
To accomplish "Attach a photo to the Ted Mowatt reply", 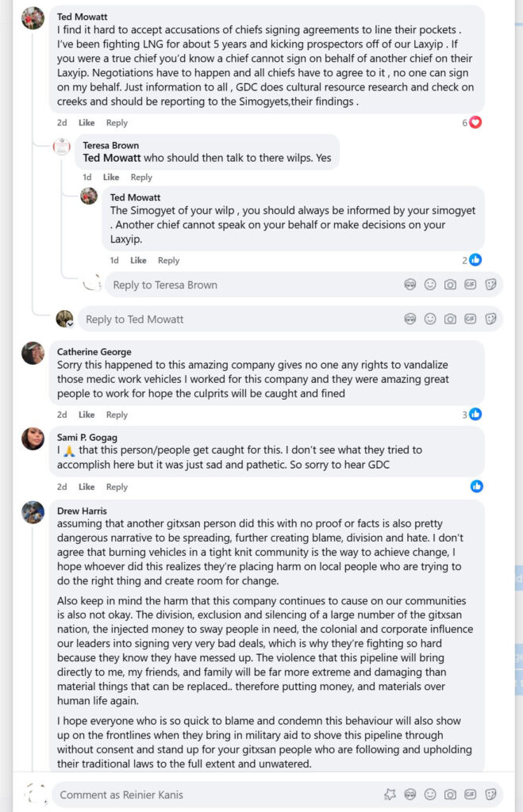I will coord(450,319).
